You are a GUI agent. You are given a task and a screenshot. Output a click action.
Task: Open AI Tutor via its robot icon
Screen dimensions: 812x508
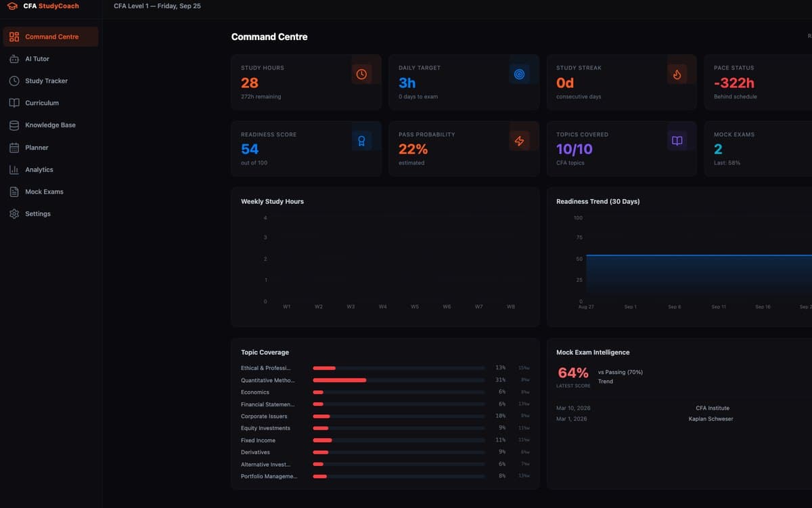(14, 59)
